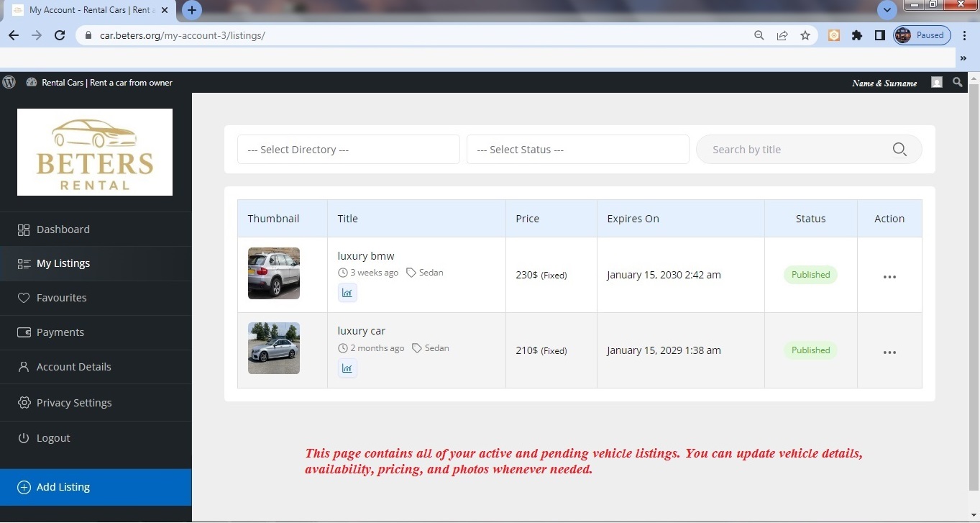980x523 pixels.
Task: Share this page via address bar icon
Action: (782, 35)
